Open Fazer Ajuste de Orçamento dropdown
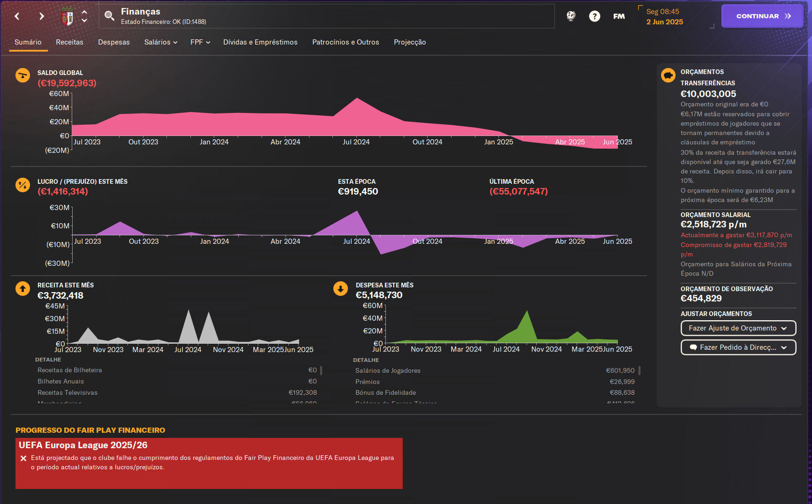The height and width of the screenshot is (504, 812). click(738, 328)
